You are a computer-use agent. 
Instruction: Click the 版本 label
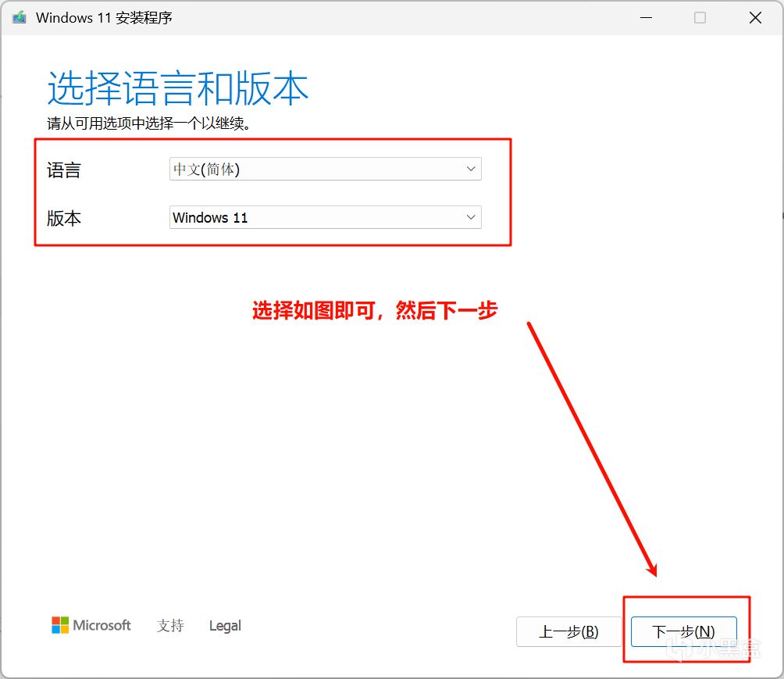pos(63,218)
